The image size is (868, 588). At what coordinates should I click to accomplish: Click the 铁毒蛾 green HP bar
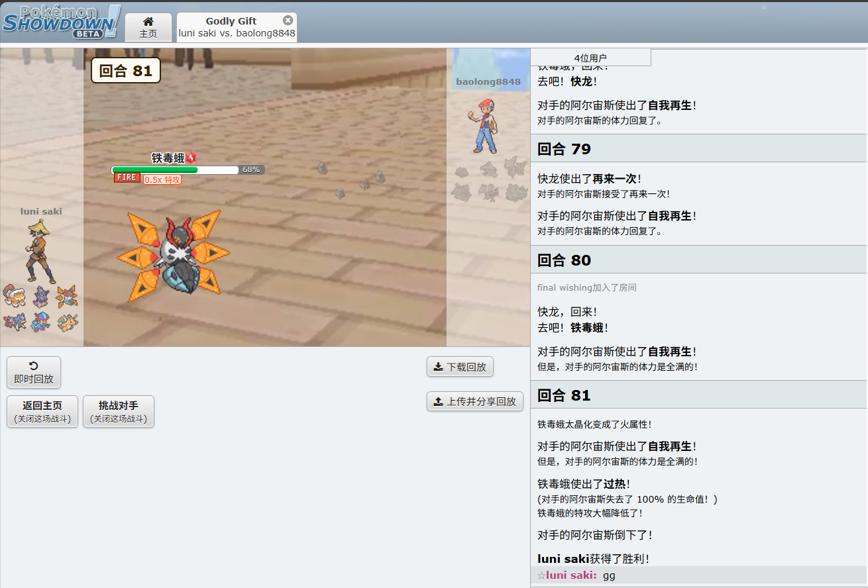[x=155, y=170]
